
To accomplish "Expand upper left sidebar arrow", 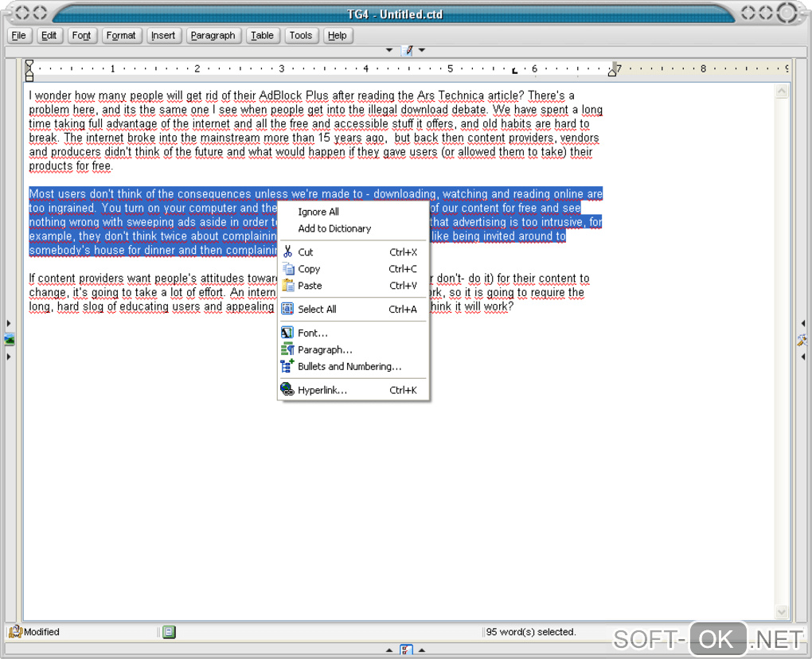I will pyautogui.click(x=9, y=324).
